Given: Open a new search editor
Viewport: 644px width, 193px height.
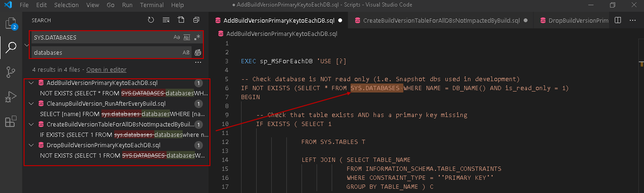Looking at the screenshot, I should click(x=181, y=20).
